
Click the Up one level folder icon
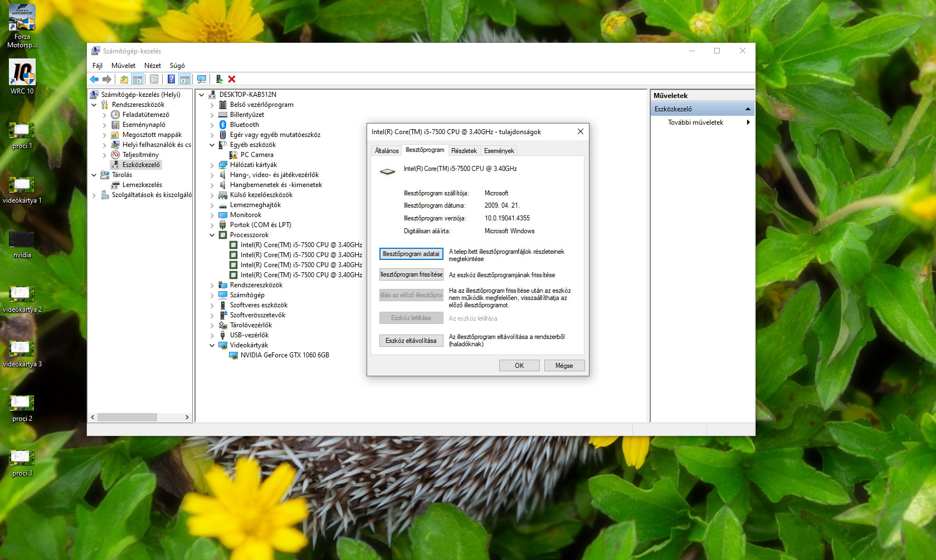[124, 79]
